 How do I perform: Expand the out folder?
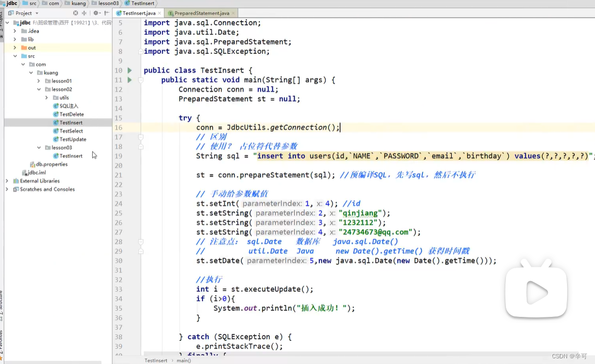click(15, 48)
